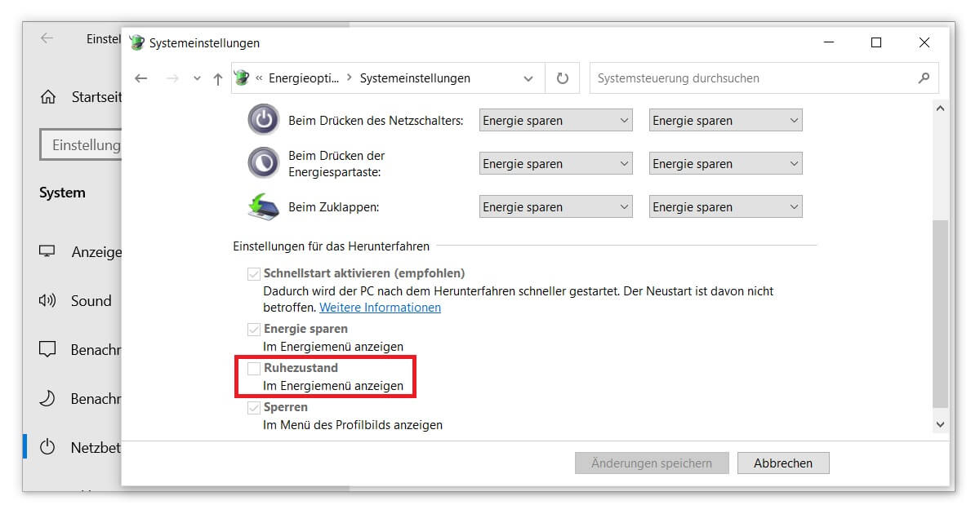This screenshot has height=514, width=980.
Task: Click the up-level arrow icon
Action: [x=217, y=78]
